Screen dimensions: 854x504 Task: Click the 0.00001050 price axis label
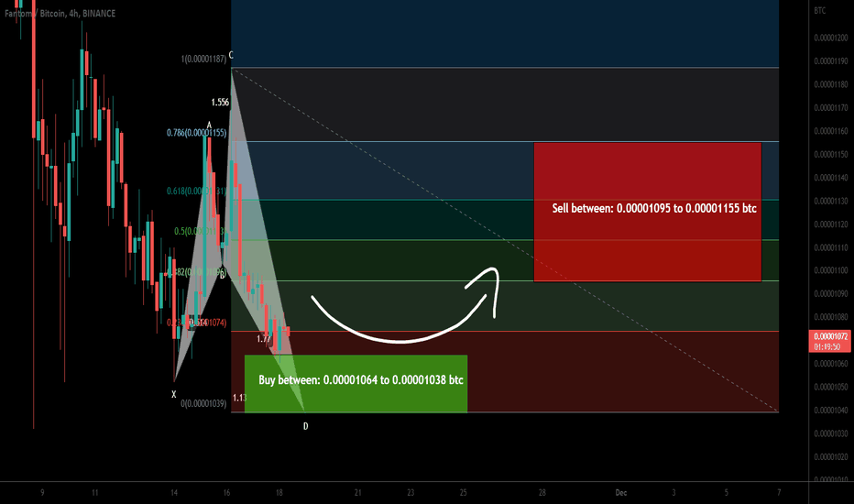pos(830,387)
